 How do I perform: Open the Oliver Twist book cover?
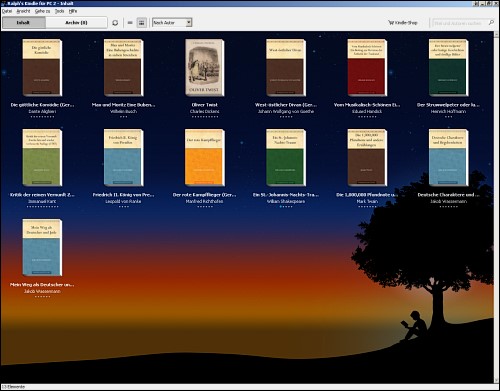[205, 68]
